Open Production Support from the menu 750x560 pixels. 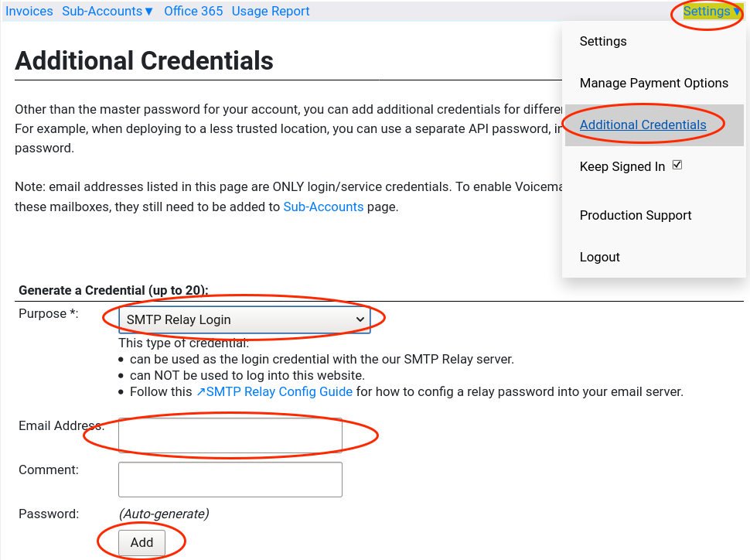(x=636, y=216)
